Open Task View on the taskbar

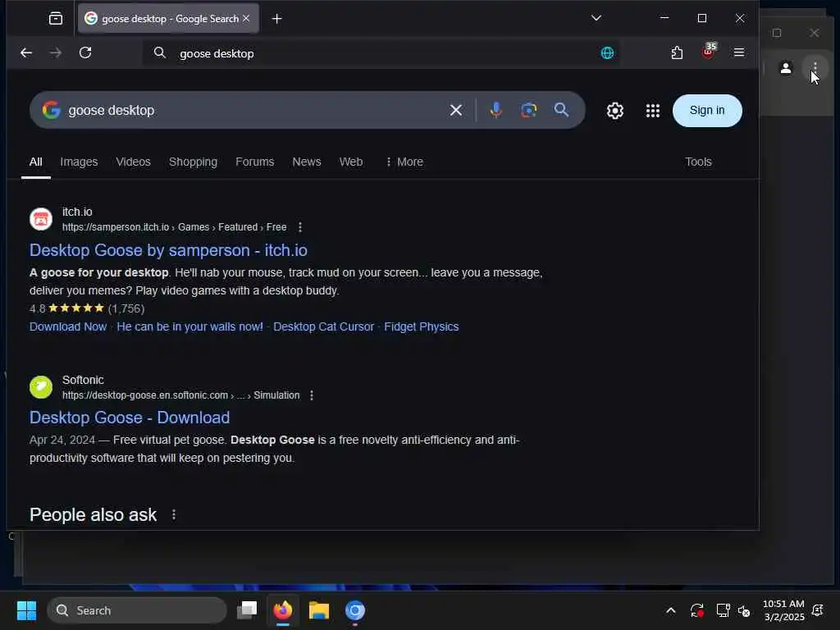(247, 610)
